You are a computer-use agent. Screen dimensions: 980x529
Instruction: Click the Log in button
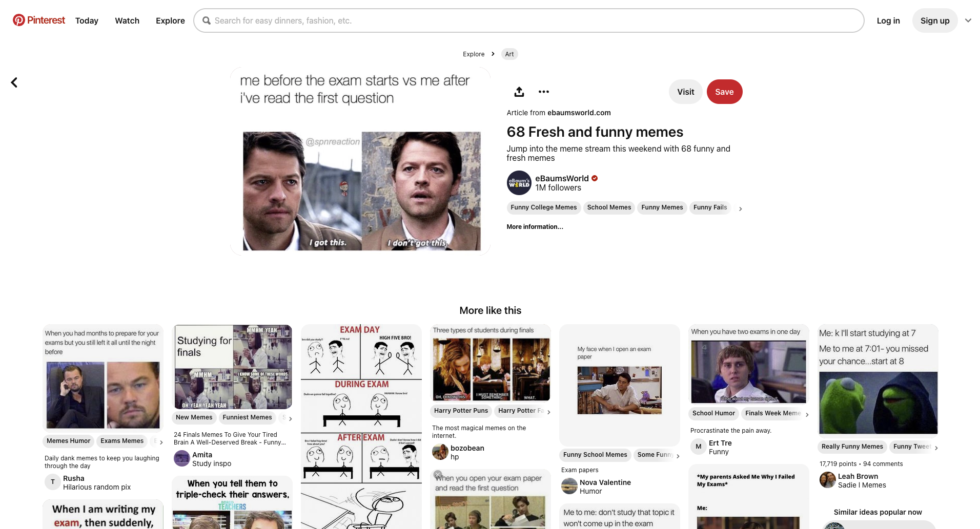point(888,21)
